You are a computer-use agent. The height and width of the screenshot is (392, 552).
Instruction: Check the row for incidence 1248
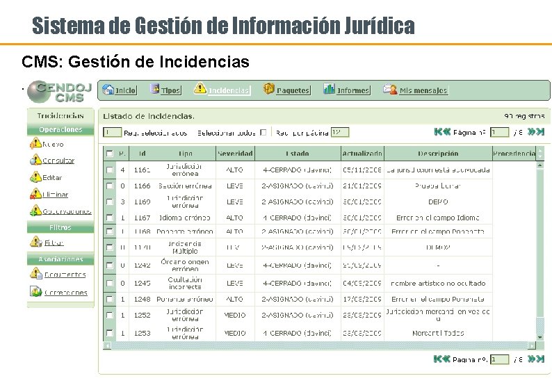coord(109,299)
